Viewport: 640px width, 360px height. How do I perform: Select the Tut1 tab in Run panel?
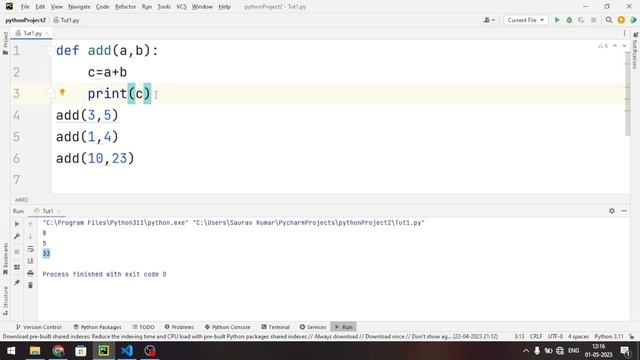point(47,211)
